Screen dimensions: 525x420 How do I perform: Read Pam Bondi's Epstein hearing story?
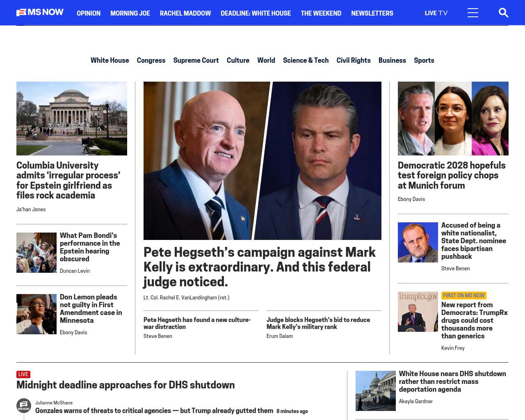click(x=90, y=247)
